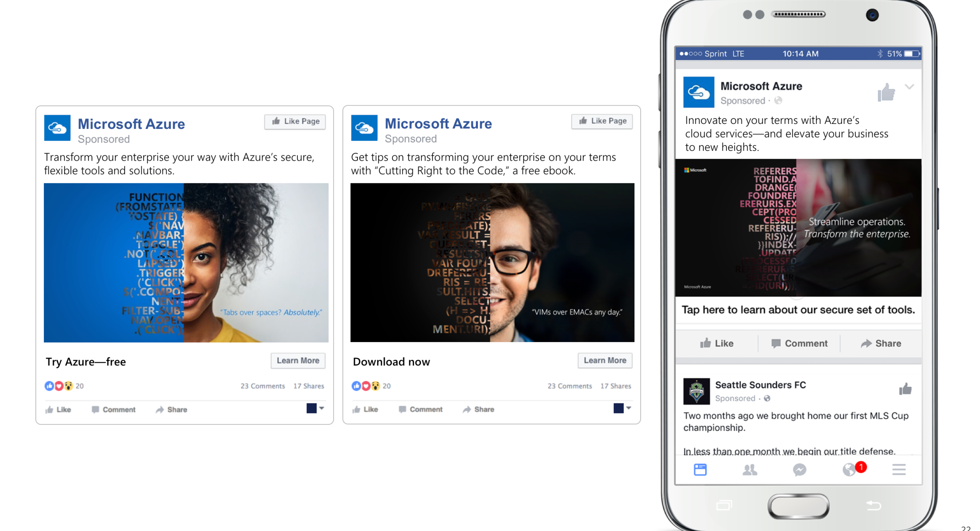Viewport: 980px width, 531px height.
Task: Click the Download now headline
Action: [391, 362]
